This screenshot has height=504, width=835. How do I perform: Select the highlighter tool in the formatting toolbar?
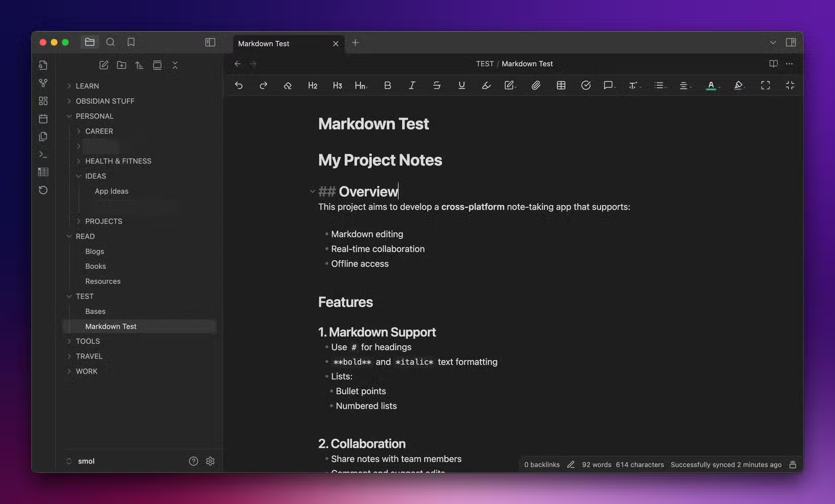(x=486, y=85)
